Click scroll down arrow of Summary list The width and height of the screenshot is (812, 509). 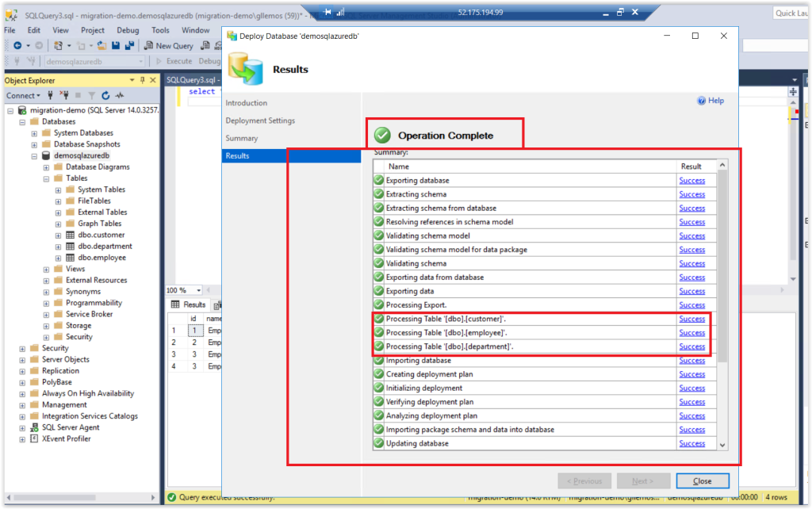click(722, 445)
